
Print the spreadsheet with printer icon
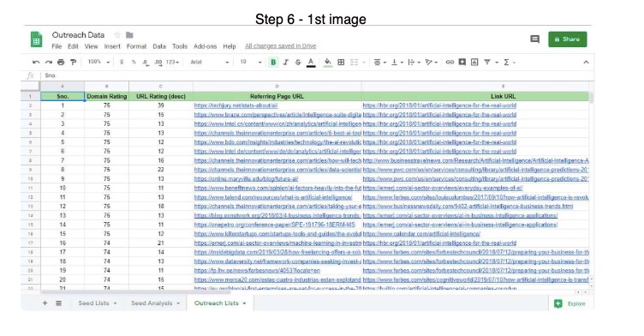[61, 62]
